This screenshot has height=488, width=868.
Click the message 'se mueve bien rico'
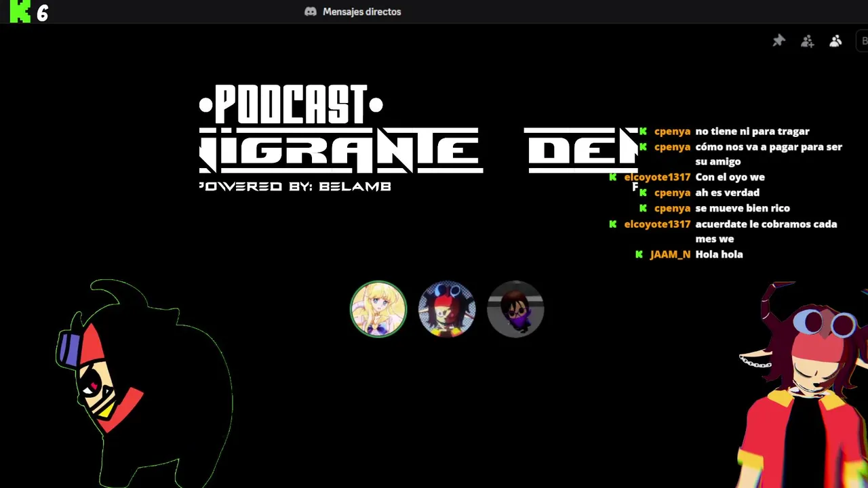tap(743, 208)
